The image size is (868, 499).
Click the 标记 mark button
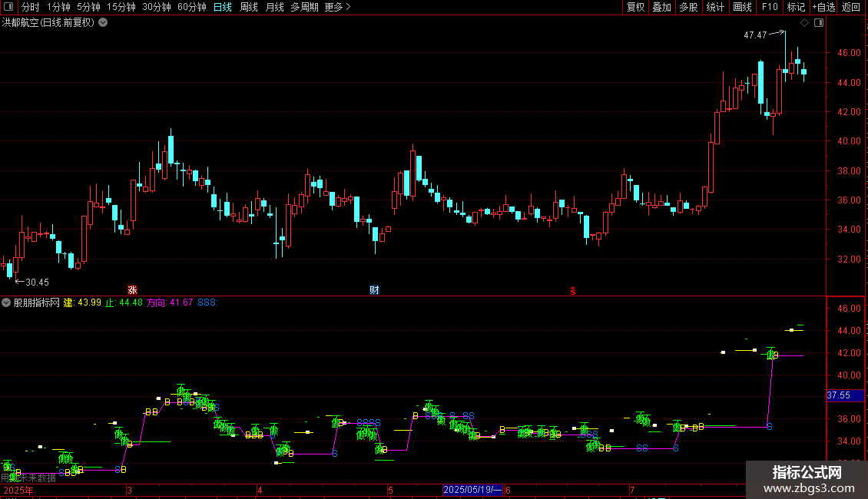pos(796,7)
